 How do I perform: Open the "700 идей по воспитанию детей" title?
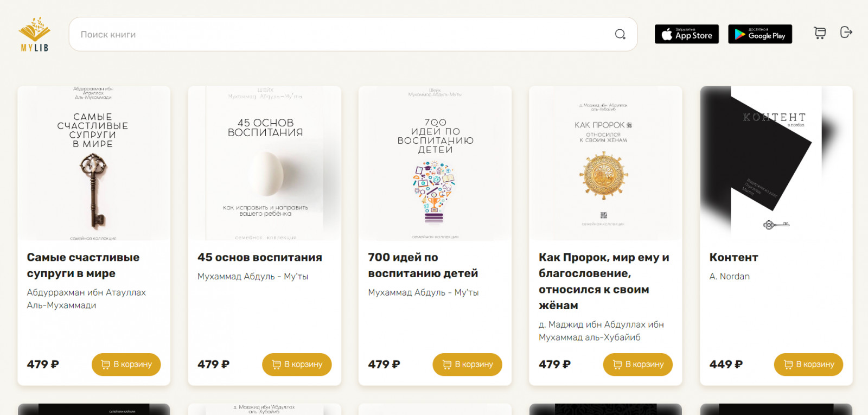pyautogui.click(x=423, y=265)
